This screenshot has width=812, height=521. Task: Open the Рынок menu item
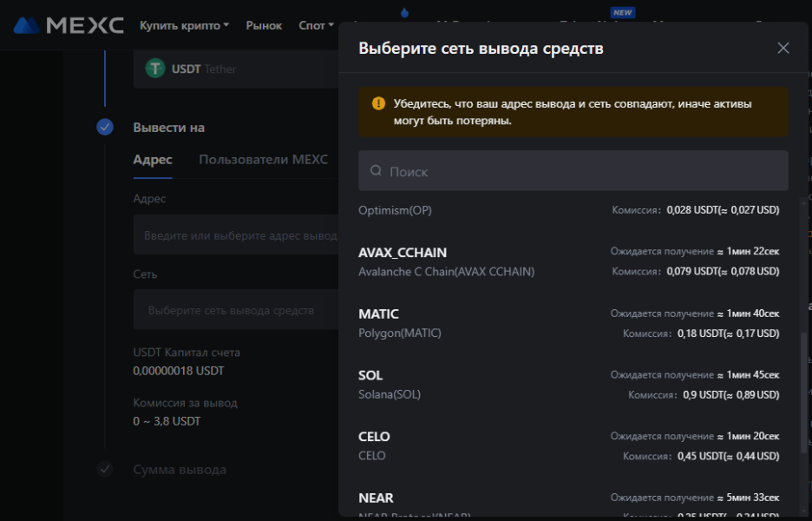pos(264,25)
